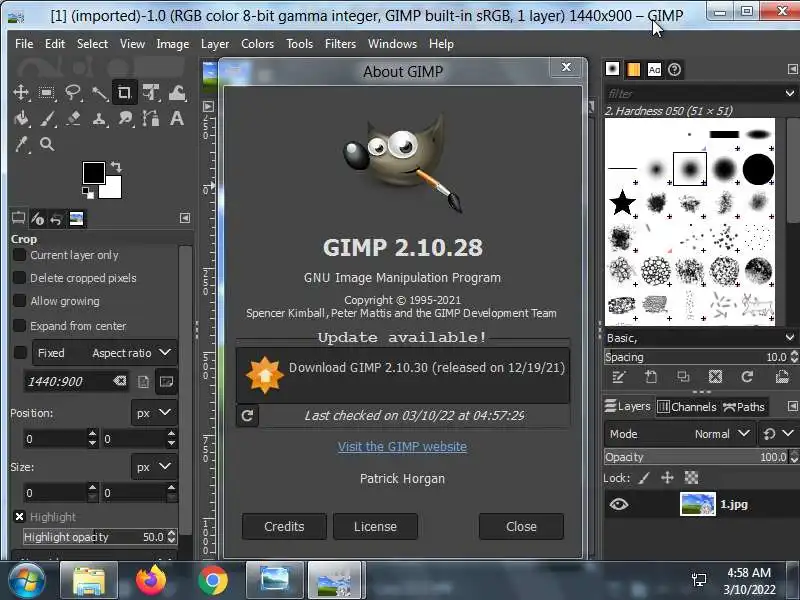
Task: Open the layer mode group switcher arrow
Action: click(x=778, y=434)
